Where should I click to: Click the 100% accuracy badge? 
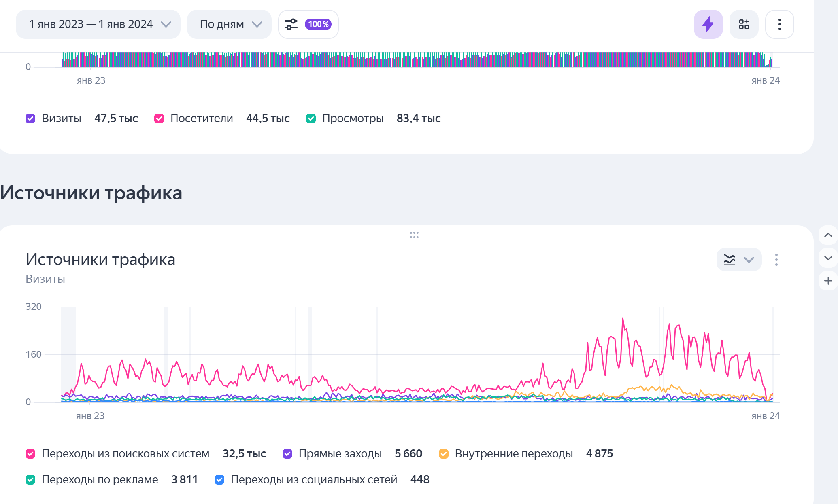point(318,24)
